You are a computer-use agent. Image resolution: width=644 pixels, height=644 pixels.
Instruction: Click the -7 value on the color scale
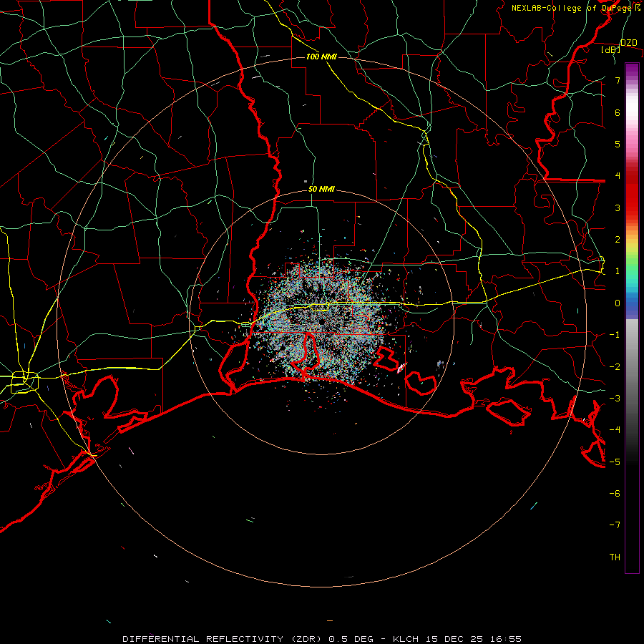pyautogui.click(x=615, y=525)
